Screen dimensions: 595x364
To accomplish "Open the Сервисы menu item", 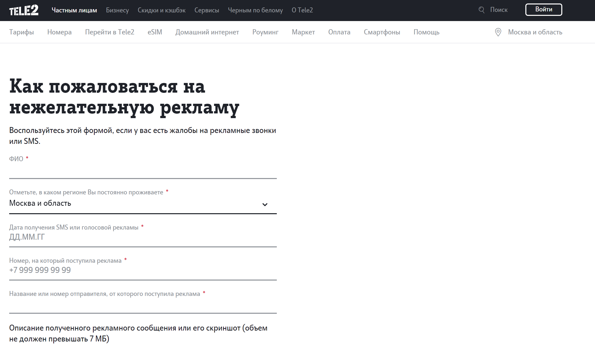I will pyautogui.click(x=207, y=10).
